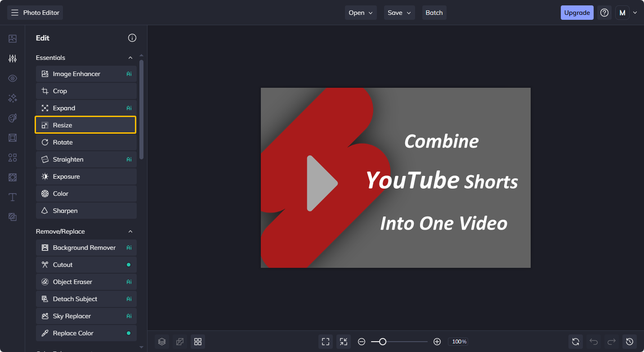The width and height of the screenshot is (644, 352).
Task: Click the flatten layers icon
Action: coord(180,342)
